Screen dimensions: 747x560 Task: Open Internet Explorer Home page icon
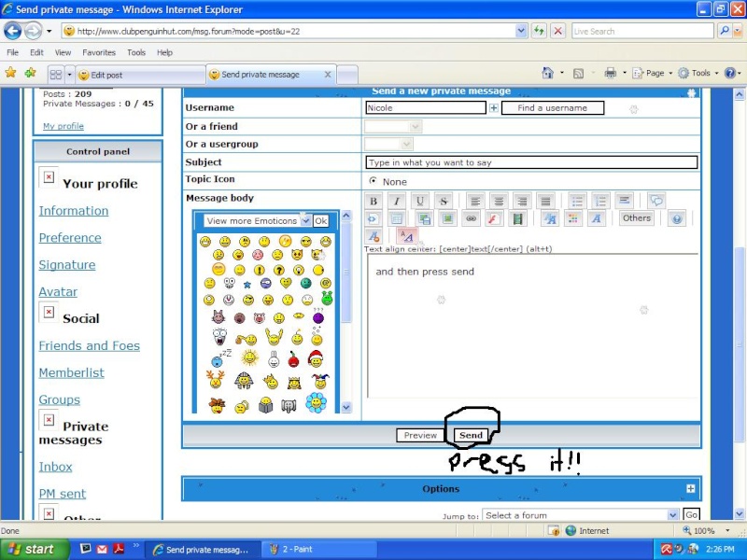548,73
